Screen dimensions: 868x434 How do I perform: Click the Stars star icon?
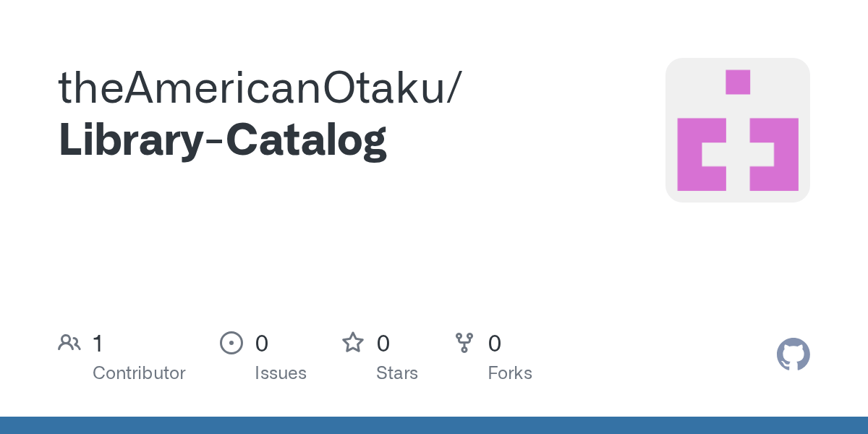coord(353,342)
